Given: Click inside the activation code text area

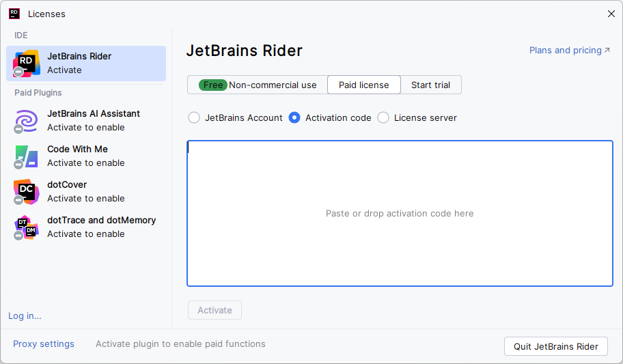Looking at the screenshot, I should click(400, 213).
